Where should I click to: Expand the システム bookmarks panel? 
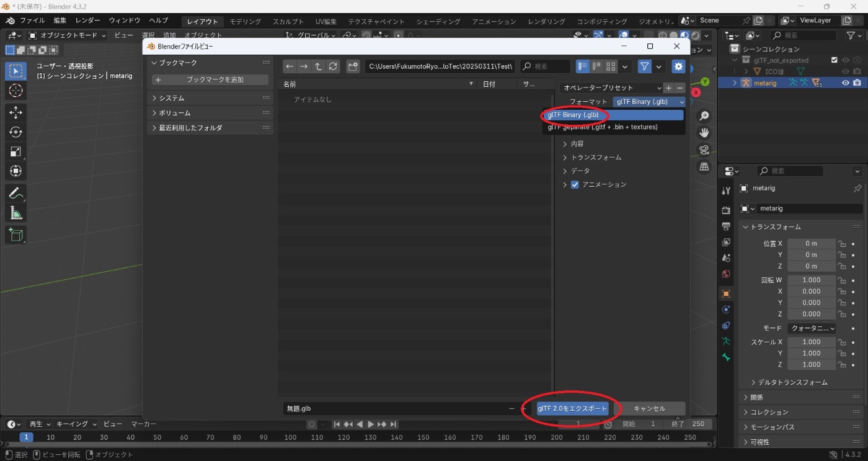210,98
